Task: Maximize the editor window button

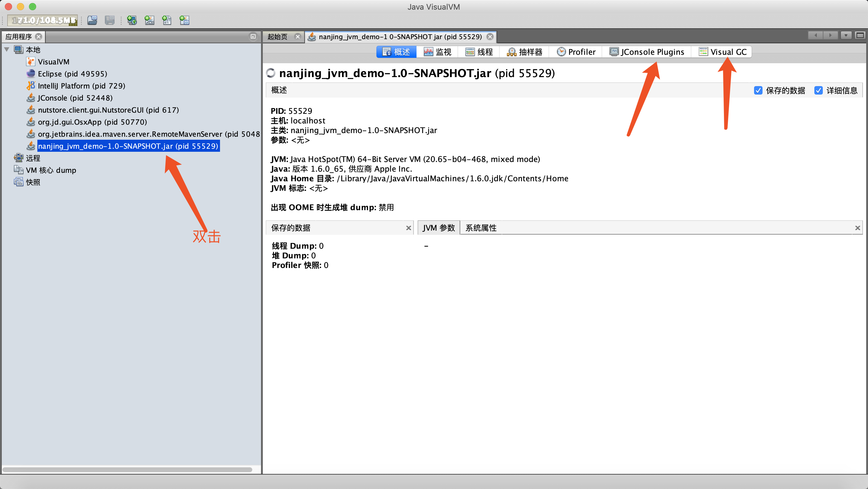Action: pos(860,35)
